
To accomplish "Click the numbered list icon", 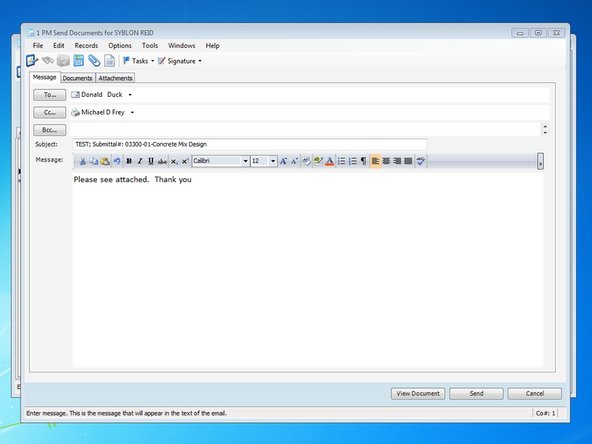I will [x=353, y=161].
